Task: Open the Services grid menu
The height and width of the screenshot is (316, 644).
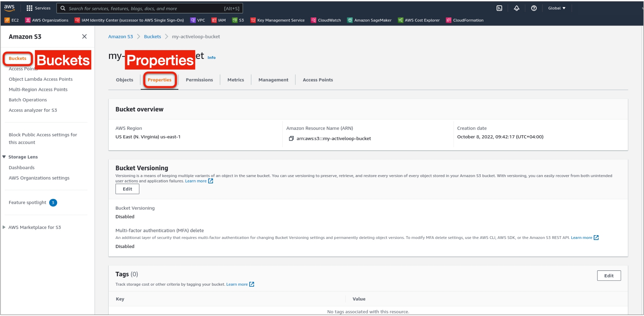Action: coord(38,8)
